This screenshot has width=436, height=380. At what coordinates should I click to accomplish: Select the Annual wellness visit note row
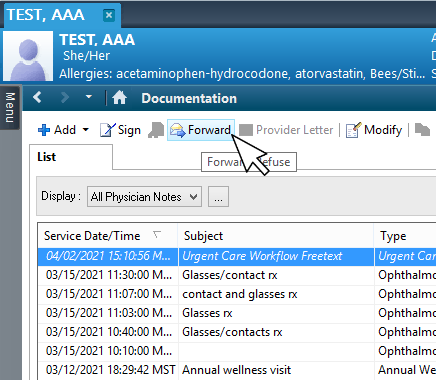pyautogui.click(x=237, y=370)
